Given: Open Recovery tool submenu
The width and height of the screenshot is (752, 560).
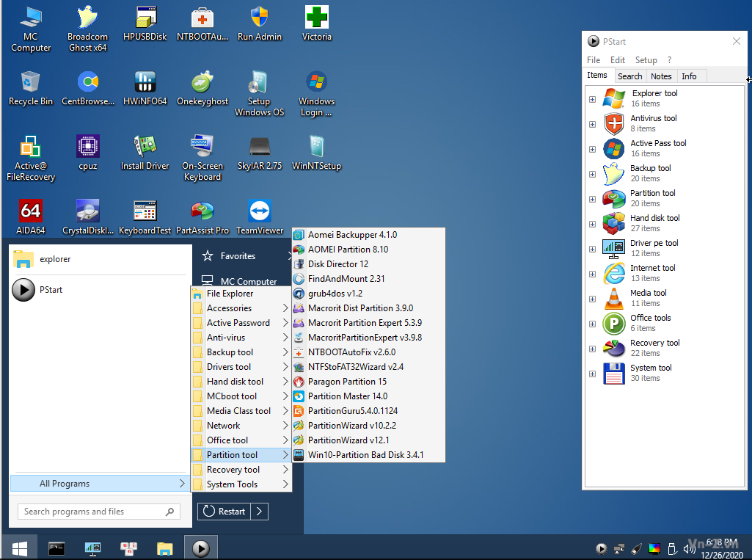Looking at the screenshot, I should click(x=241, y=469).
